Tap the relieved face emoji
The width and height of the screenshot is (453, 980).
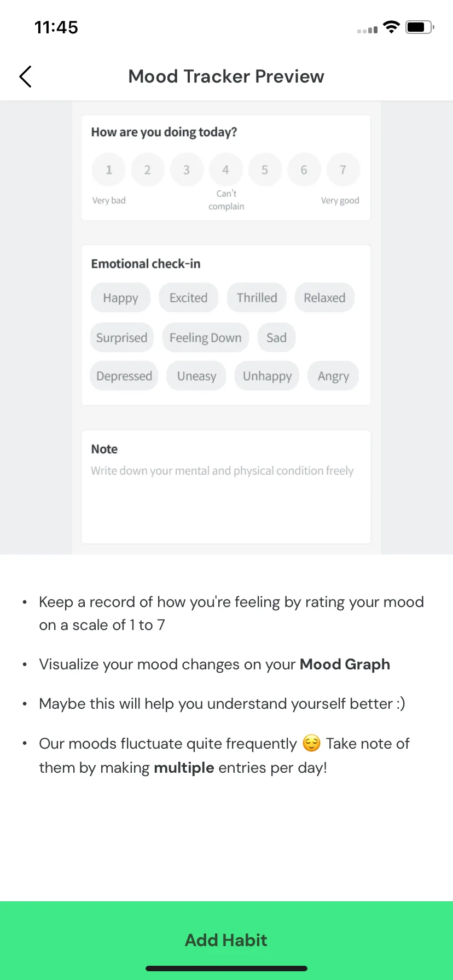[x=311, y=743]
